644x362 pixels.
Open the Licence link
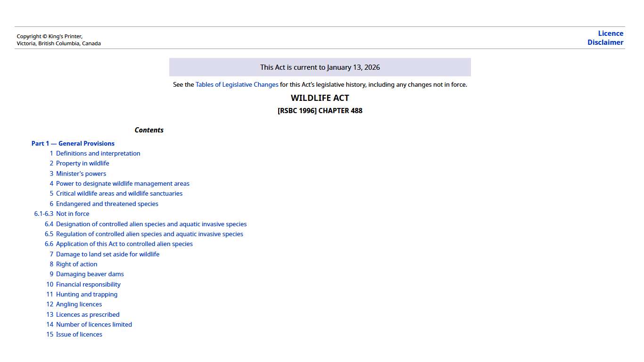610,33
